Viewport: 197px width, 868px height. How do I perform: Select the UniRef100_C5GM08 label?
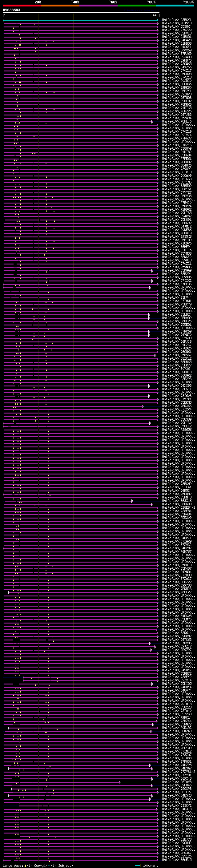(x=177, y=74)
